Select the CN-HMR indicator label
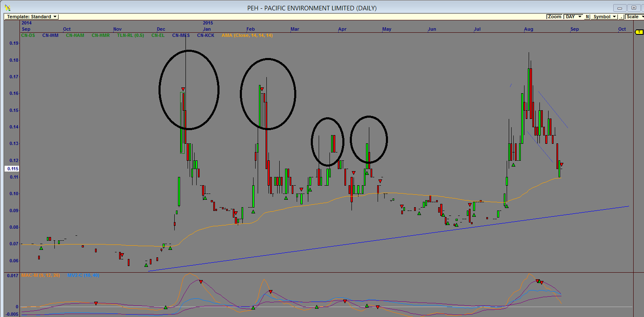Image resolution: width=644 pixels, height=317 pixels. [101, 35]
